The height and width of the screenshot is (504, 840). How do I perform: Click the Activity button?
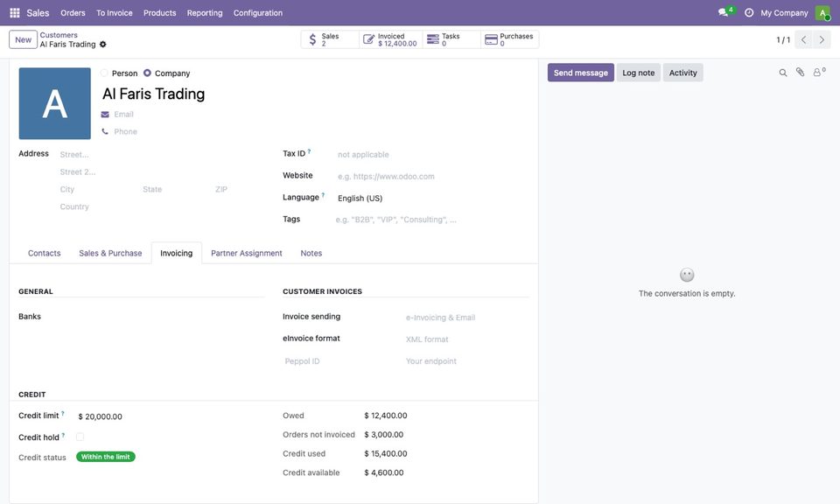coord(683,73)
